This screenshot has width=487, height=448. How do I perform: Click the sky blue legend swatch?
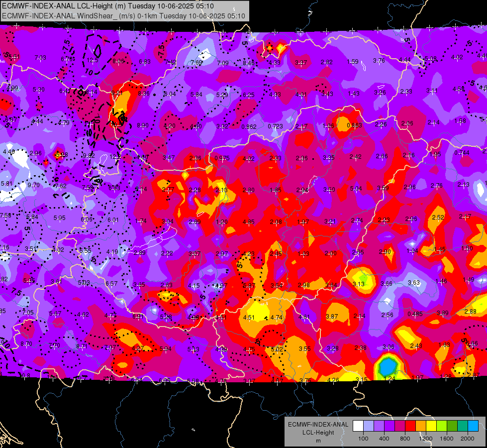pos(473,426)
